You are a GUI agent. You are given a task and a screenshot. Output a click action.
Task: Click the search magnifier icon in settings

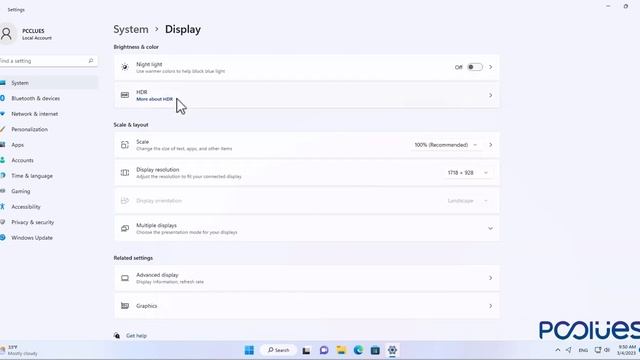pos(91,61)
